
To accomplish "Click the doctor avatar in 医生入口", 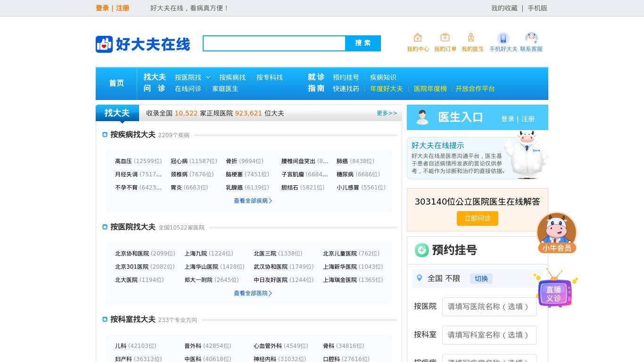I will click(422, 117).
